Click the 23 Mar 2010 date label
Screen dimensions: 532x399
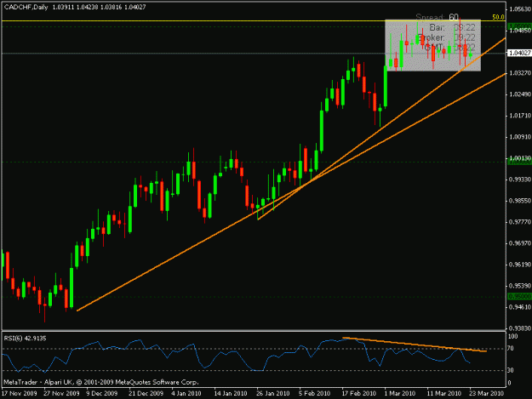coord(487,394)
